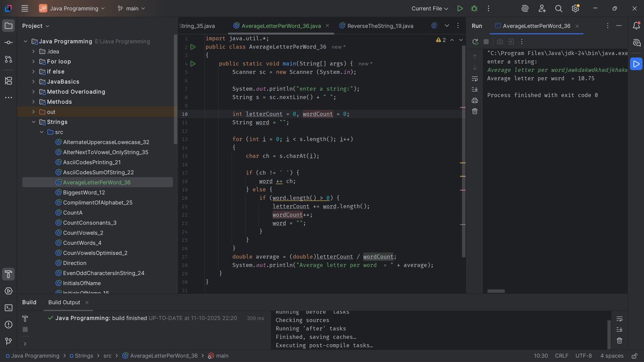
Task: Click the Stop button in the Run toolbar
Action: click(x=486, y=42)
